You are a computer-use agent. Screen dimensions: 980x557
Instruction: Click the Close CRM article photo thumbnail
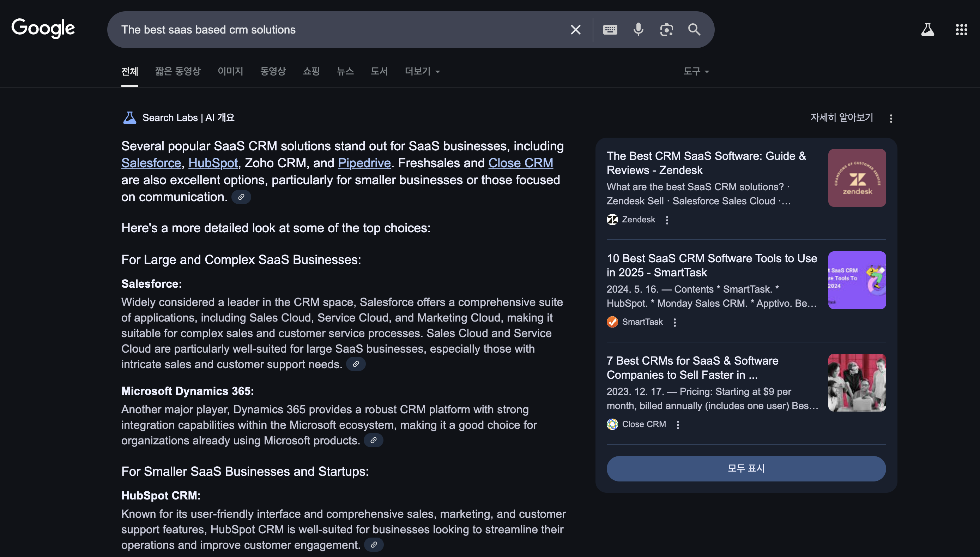pyautogui.click(x=857, y=383)
